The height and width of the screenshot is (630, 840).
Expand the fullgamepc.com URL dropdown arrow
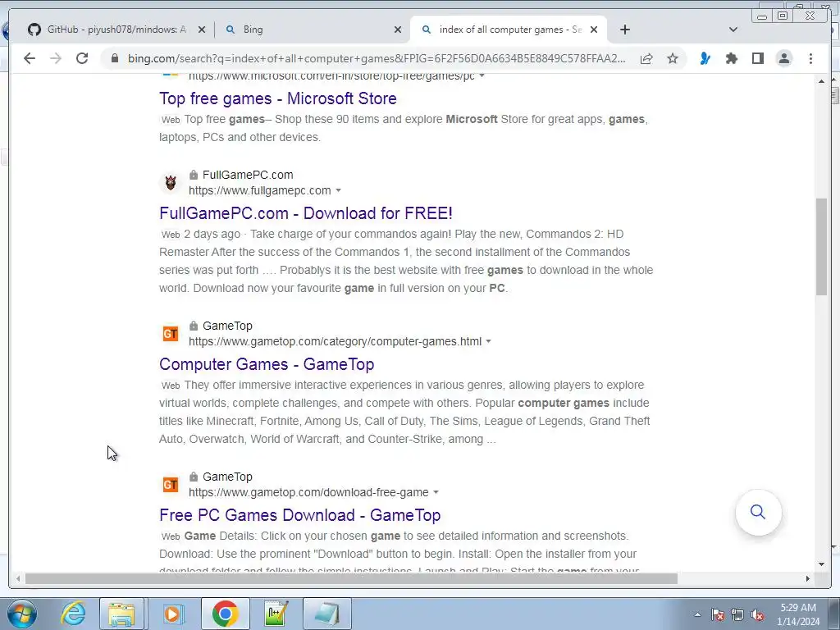coord(338,190)
